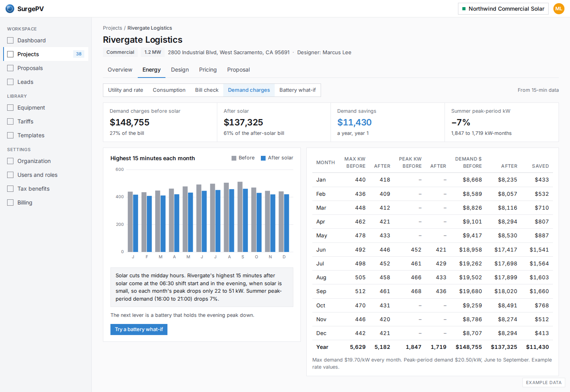Open the Bill check sub-tab

tap(207, 90)
